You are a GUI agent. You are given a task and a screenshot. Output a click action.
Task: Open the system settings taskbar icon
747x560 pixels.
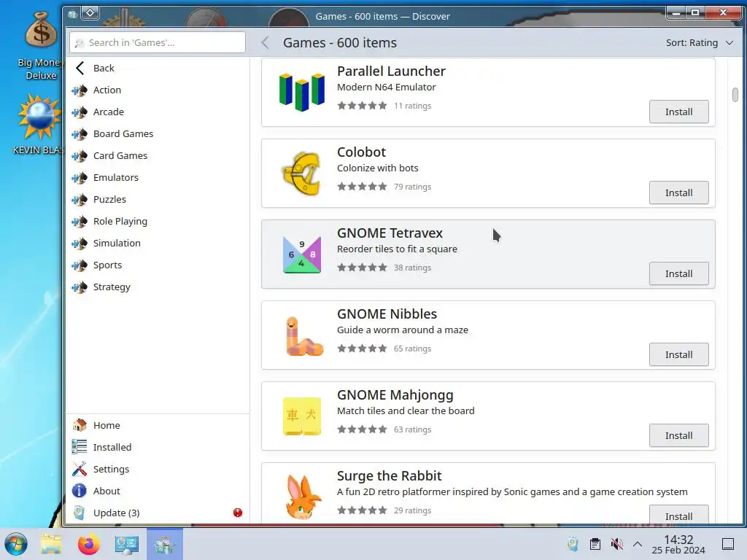[127, 544]
